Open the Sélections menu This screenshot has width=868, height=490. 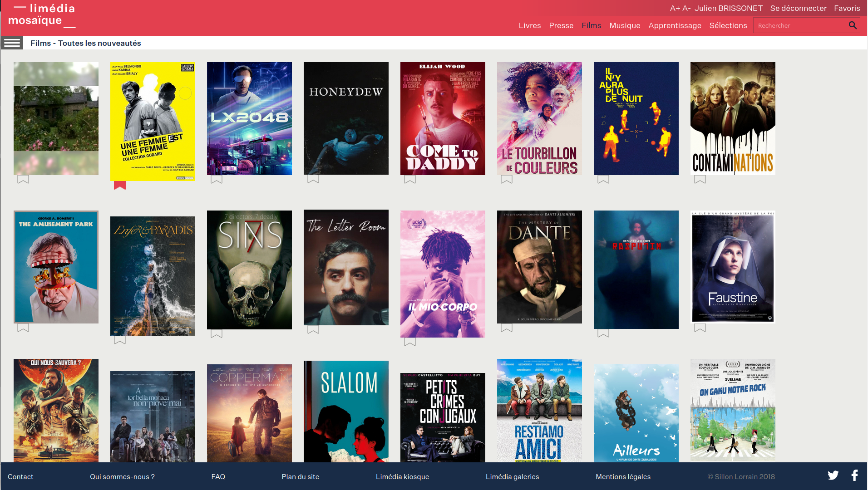click(x=728, y=25)
